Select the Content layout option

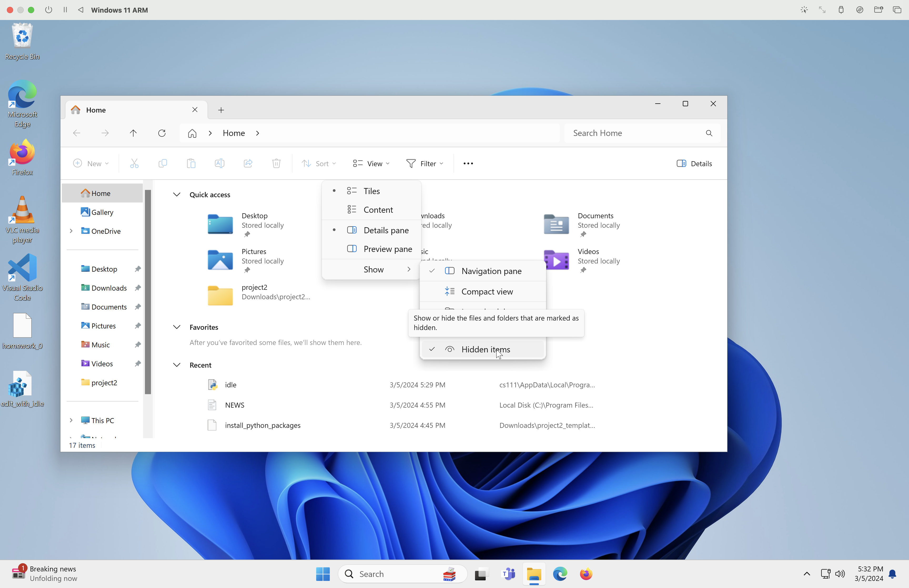pyautogui.click(x=371, y=210)
